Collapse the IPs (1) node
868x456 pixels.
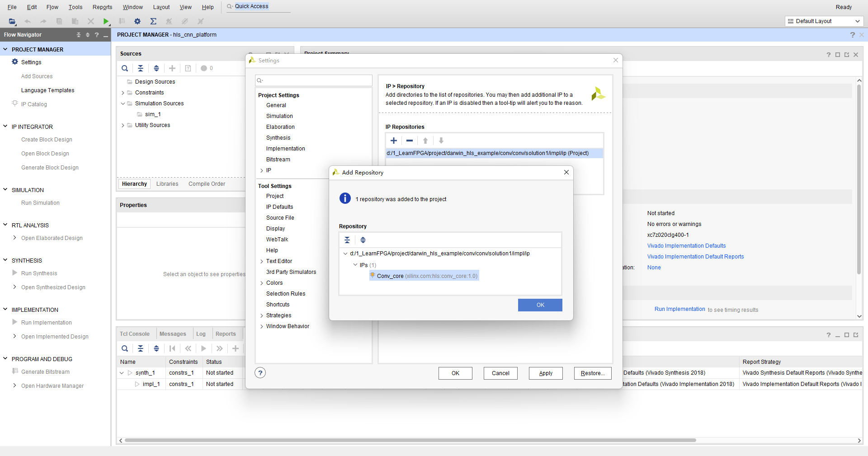point(355,265)
